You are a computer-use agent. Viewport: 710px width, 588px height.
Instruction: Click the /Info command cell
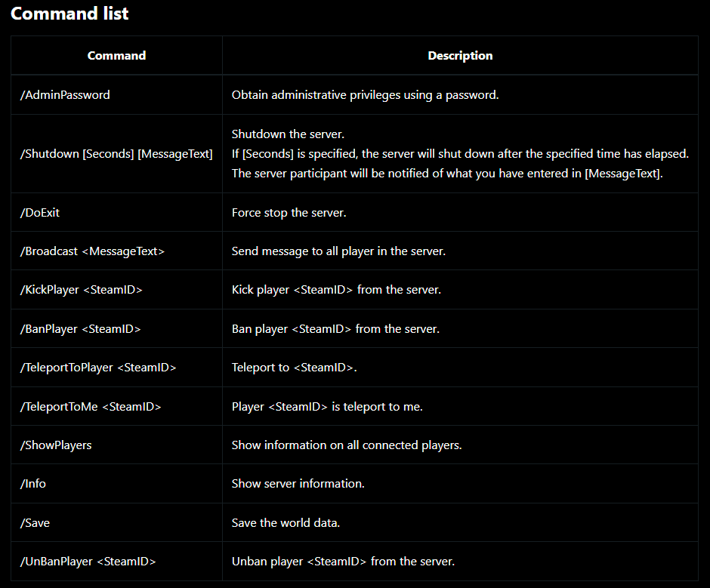pos(33,484)
